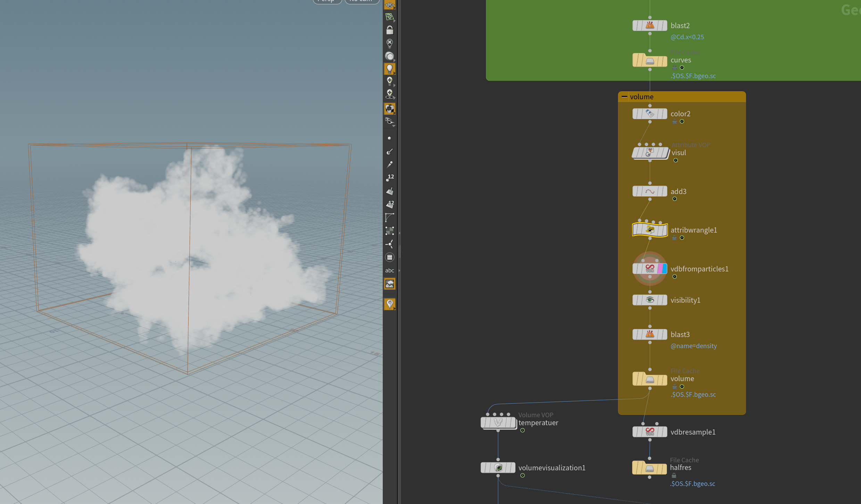
Task: Click the vdbresample1 node VDB icon
Action: click(650, 432)
